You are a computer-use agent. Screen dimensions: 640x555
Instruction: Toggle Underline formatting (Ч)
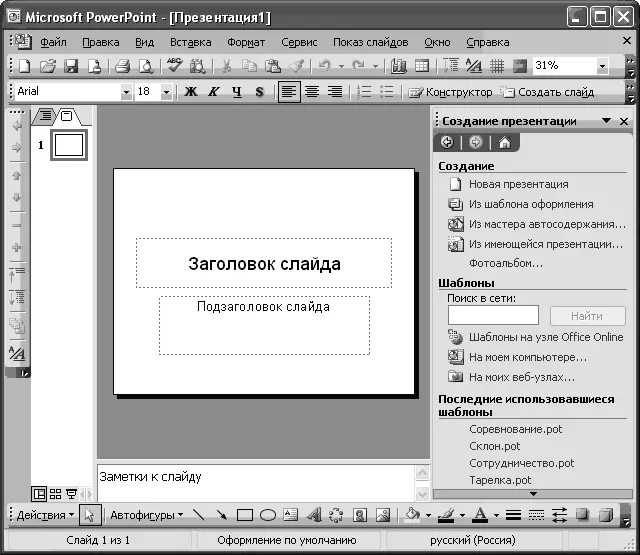click(x=237, y=92)
